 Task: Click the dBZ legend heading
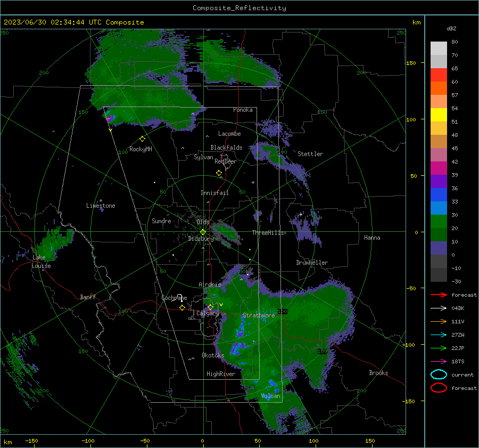click(x=451, y=29)
